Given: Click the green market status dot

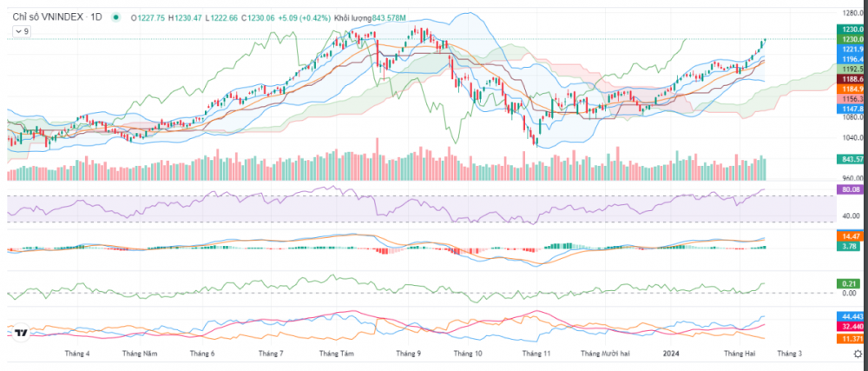Looking at the screenshot, I should pyautogui.click(x=115, y=17).
